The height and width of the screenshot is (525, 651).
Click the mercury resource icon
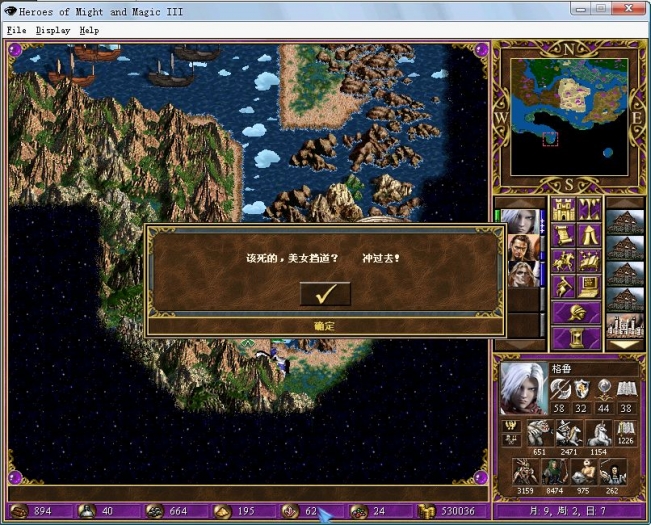click(x=87, y=511)
